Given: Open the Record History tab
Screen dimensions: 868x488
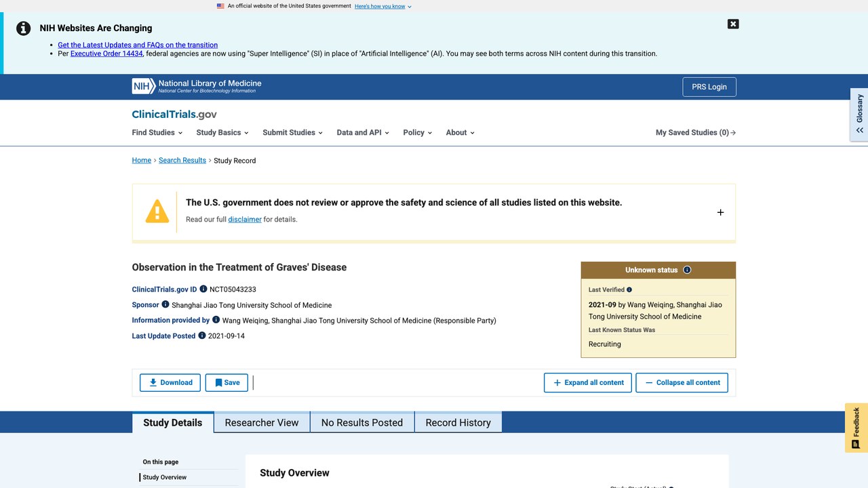Looking at the screenshot, I should [x=458, y=422].
